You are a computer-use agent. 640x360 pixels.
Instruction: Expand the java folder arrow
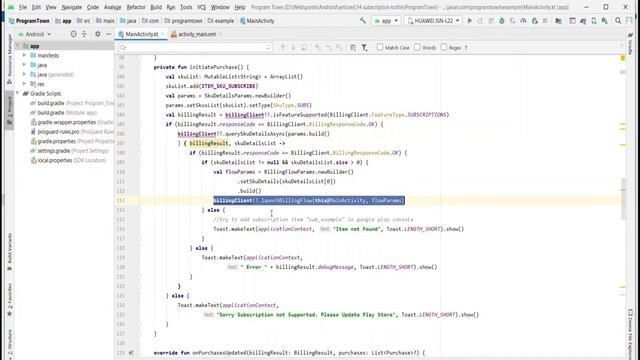24,65
